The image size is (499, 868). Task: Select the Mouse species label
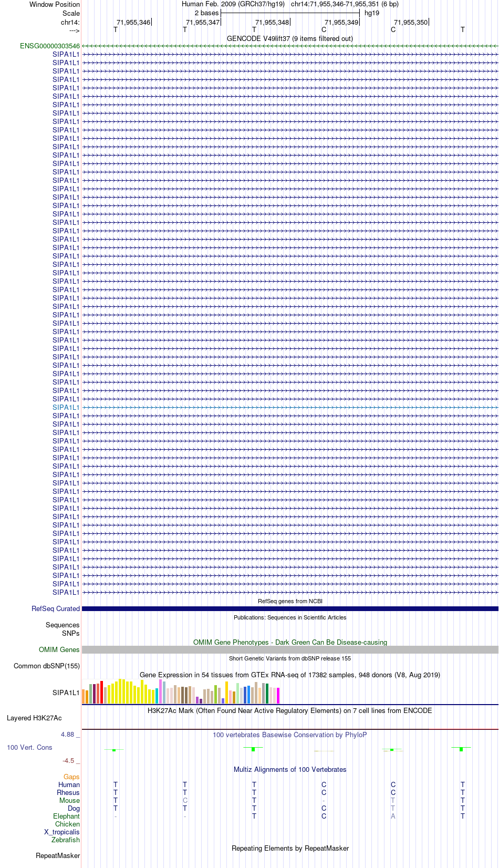click(70, 801)
